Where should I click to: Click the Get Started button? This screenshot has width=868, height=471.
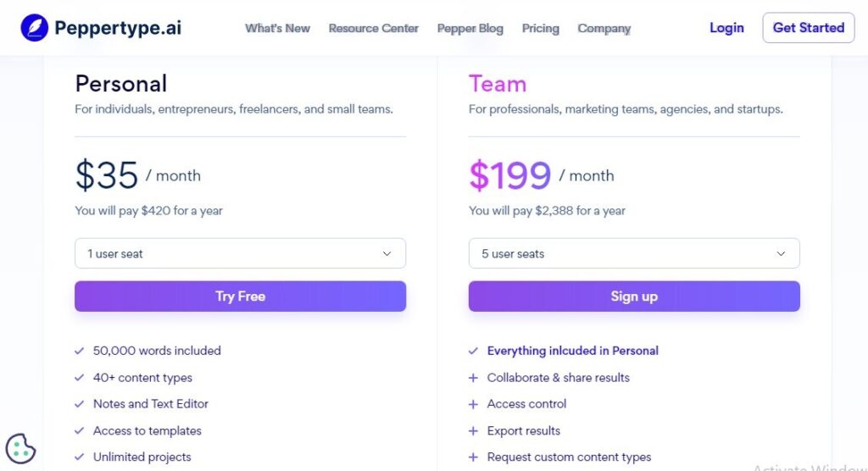pyautogui.click(x=808, y=28)
